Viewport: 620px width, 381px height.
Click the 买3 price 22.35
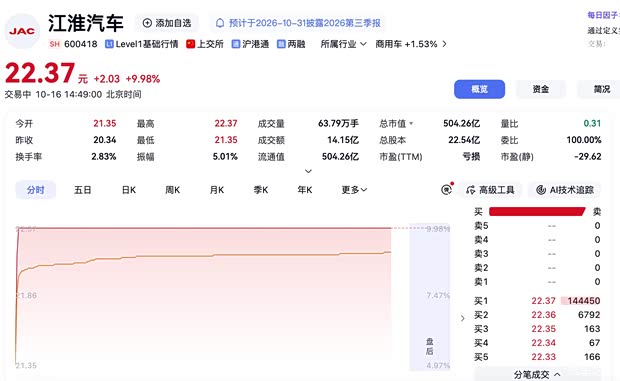point(543,329)
